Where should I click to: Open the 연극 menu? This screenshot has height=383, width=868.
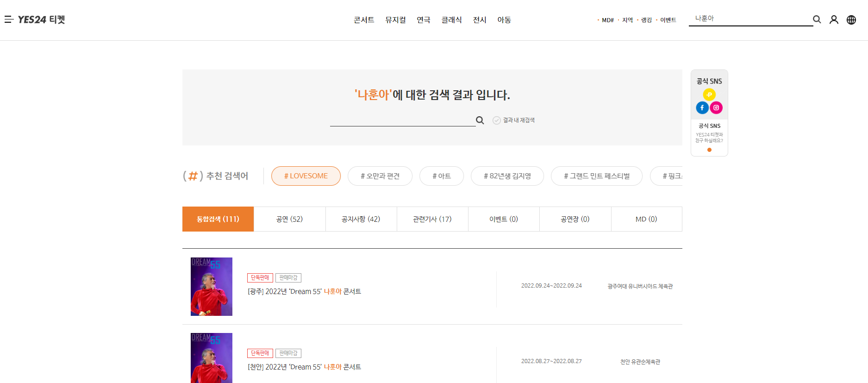pyautogui.click(x=424, y=20)
